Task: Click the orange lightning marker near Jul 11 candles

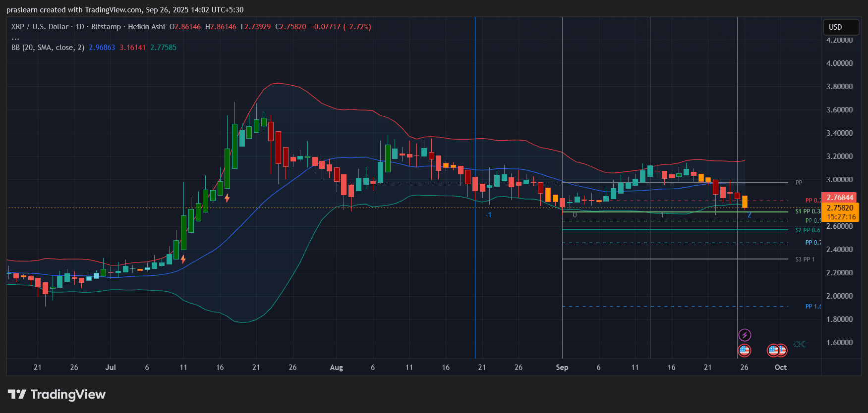Action: (x=183, y=259)
